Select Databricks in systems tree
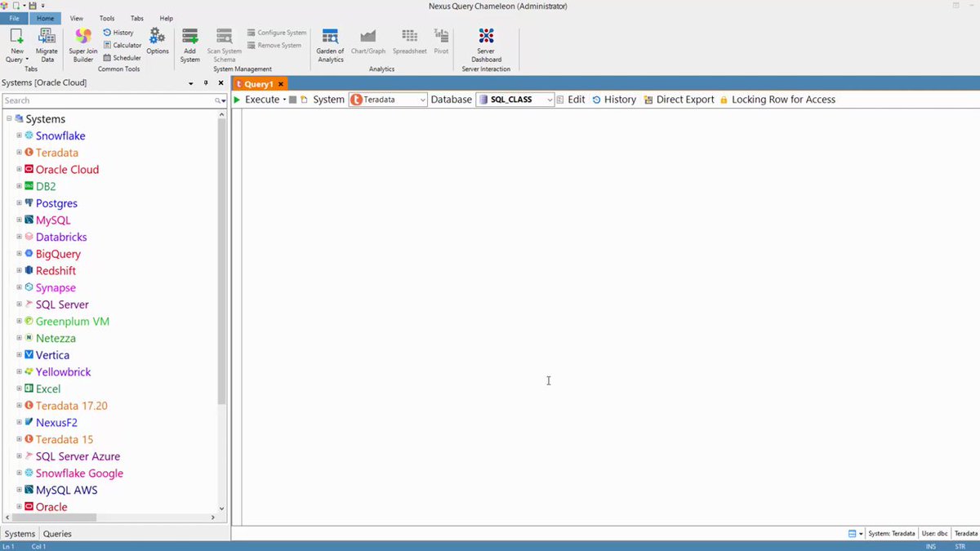This screenshot has height=551, width=980. [x=61, y=237]
